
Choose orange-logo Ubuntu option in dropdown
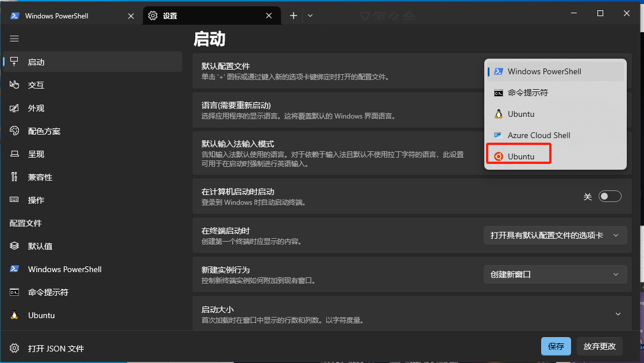point(556,156)
